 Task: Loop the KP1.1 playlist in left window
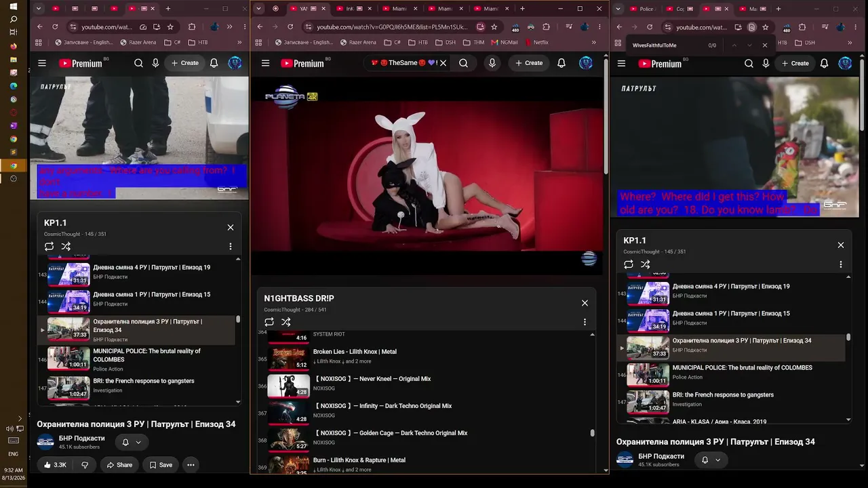49,247
